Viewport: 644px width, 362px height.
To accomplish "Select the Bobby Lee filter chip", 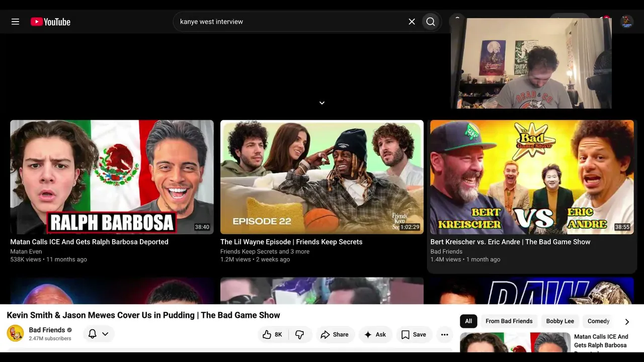I will (560, 321).
